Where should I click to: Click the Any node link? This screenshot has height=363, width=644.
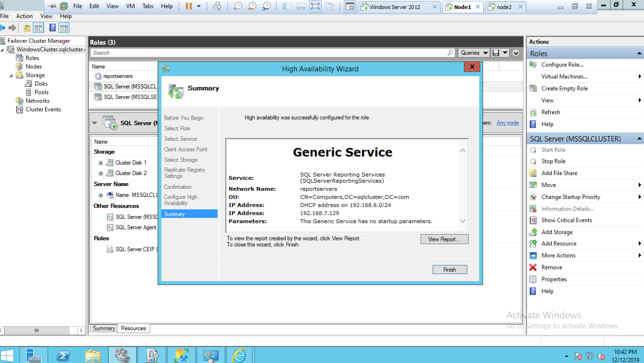point(508,123)
